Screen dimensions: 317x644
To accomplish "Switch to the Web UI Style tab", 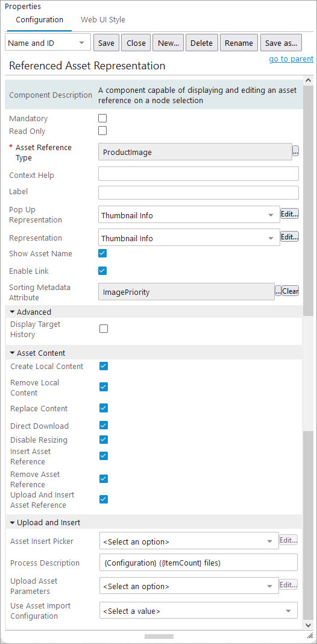I will (x=102, y=20).
